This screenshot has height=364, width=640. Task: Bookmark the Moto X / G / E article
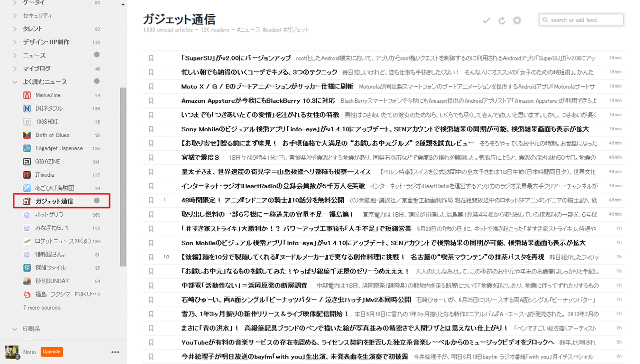pyautogui.click(x=151, y=86)
